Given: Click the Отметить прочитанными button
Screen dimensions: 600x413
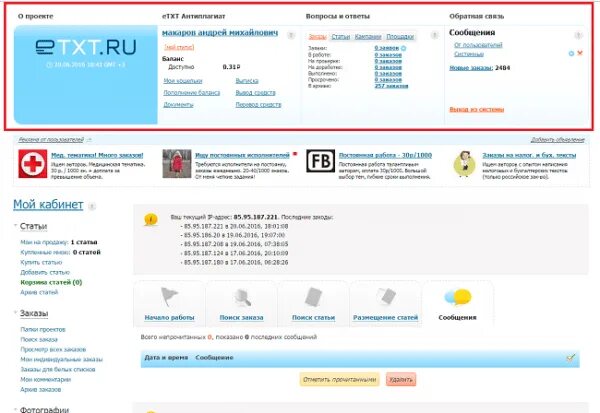Looking at the screenshot, I should 339,379.
